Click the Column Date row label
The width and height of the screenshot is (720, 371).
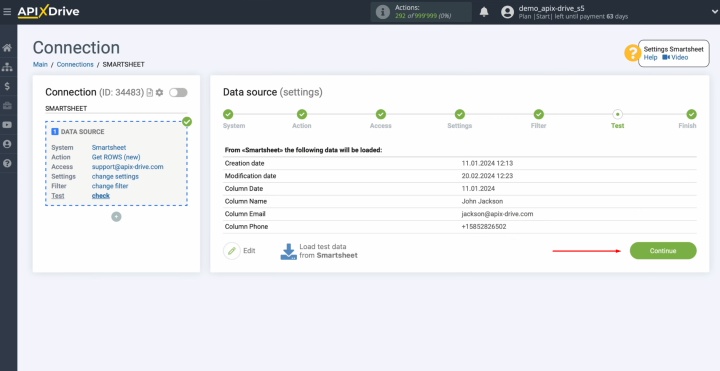(x=244, y=189)
